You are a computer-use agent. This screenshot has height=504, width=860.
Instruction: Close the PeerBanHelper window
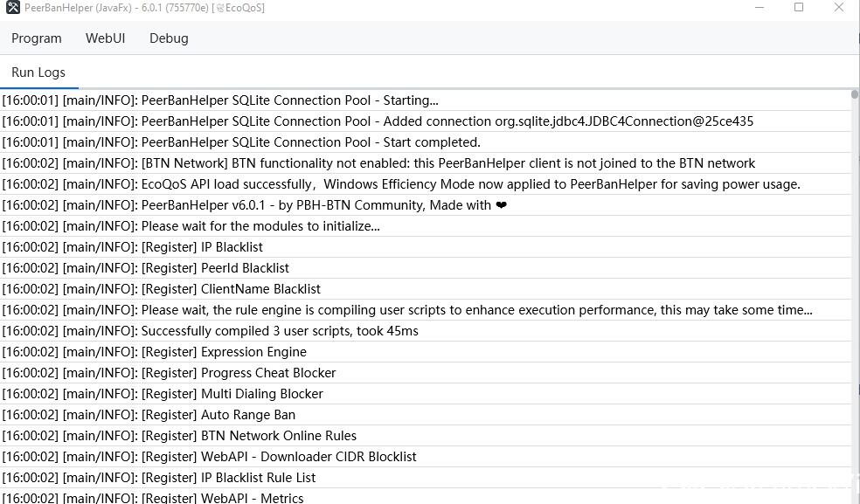pos(839,8)
